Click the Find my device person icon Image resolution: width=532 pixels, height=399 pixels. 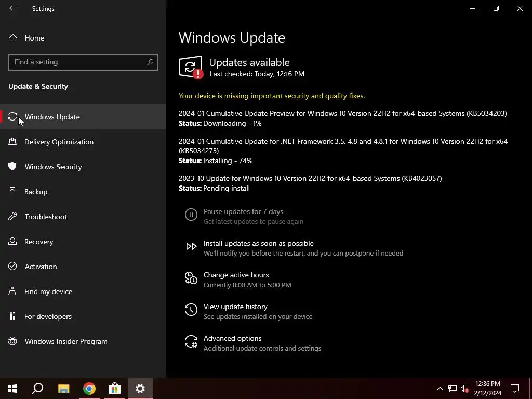(12, 291)
